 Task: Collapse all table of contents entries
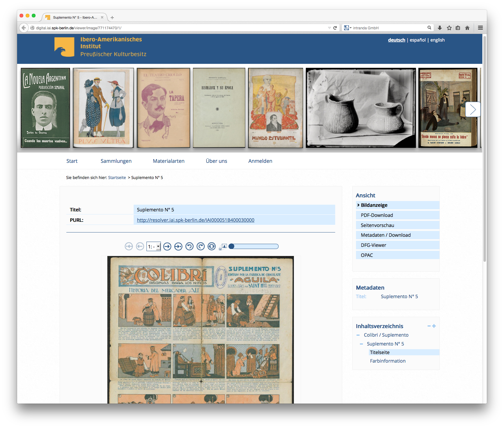pyautogui.click(x=429, y=326)
